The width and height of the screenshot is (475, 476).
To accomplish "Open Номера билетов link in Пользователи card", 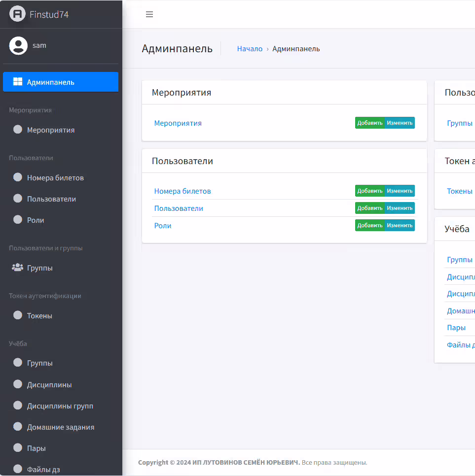I will 183,191.
